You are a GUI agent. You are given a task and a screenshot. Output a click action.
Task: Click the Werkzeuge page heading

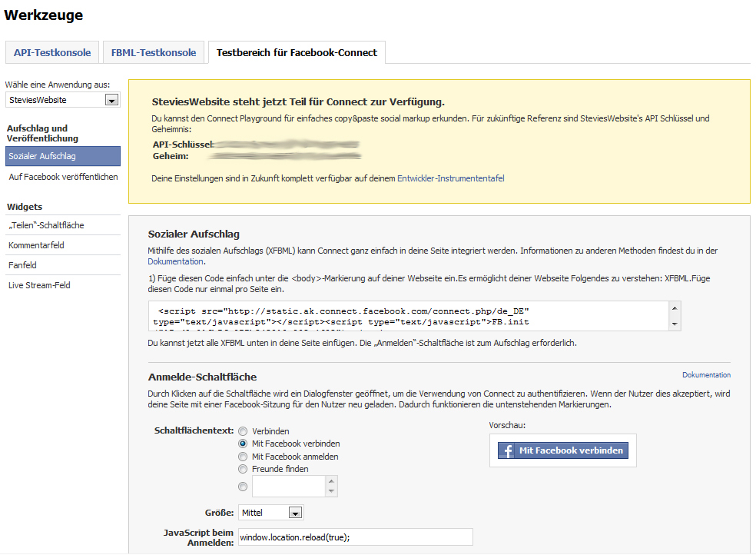(x=43, y=15)
